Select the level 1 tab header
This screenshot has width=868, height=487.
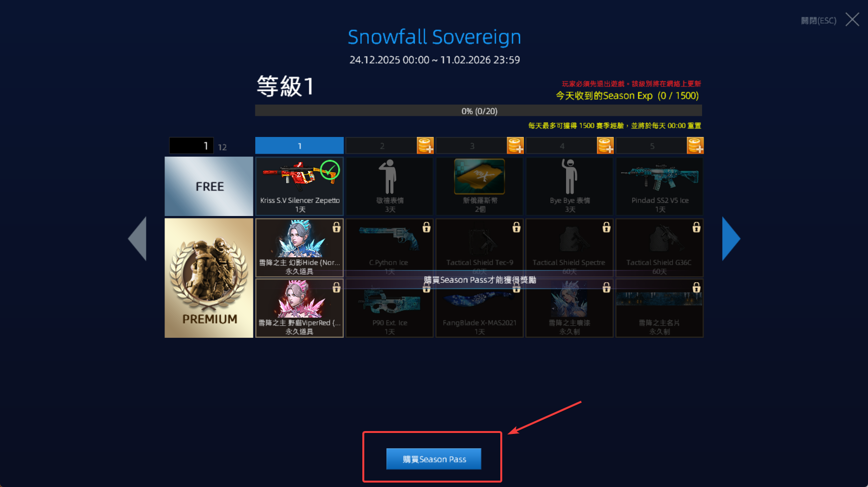coord(299,146)
